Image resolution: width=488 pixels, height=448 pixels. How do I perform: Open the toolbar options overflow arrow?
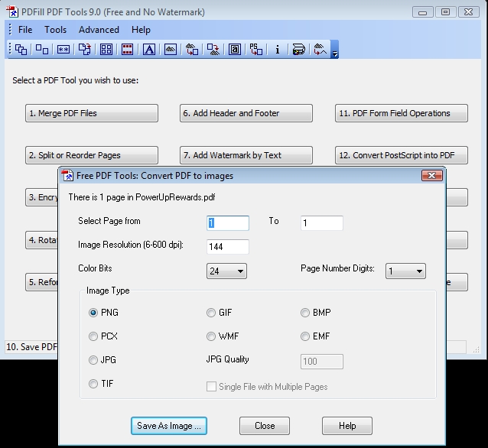tap(334, 50)
